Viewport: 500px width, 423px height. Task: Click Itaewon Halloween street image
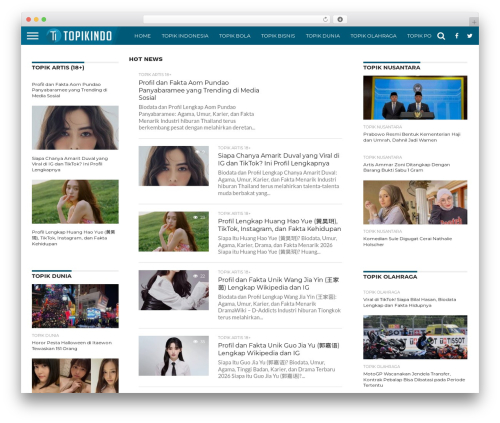[75, 306]
